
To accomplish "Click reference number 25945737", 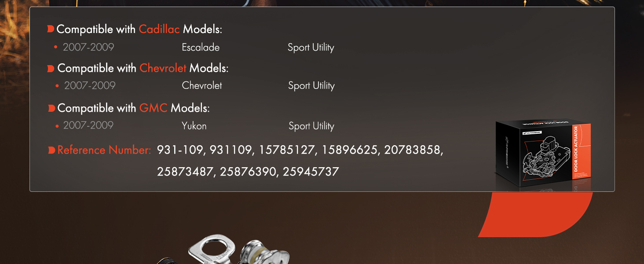I will [x=311, y=172].
